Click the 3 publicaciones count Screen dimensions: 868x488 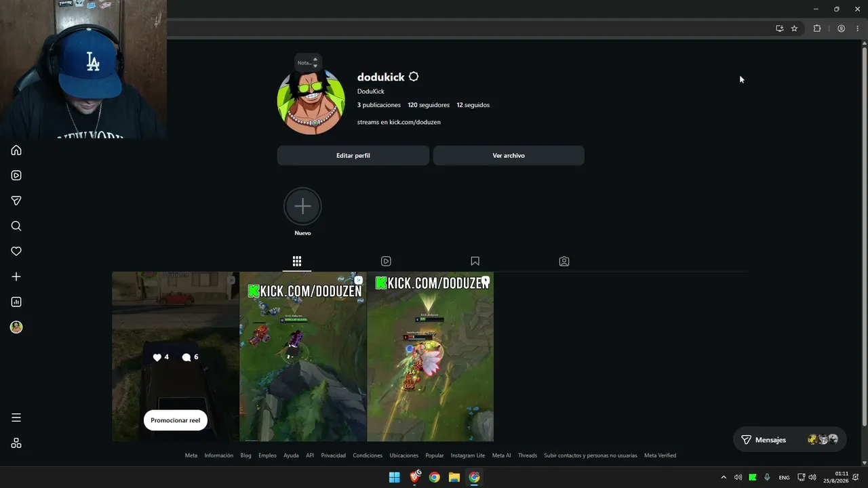[379, 105]
